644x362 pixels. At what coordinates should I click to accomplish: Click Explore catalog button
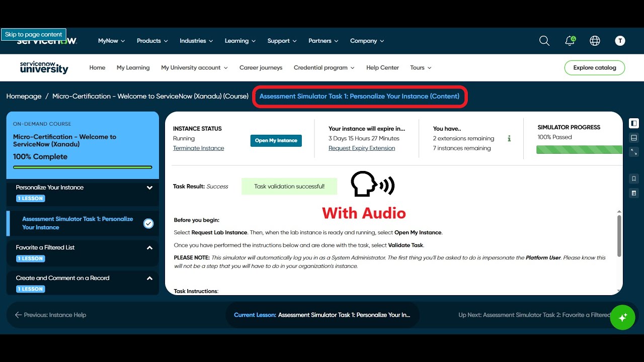coord(595,67)
